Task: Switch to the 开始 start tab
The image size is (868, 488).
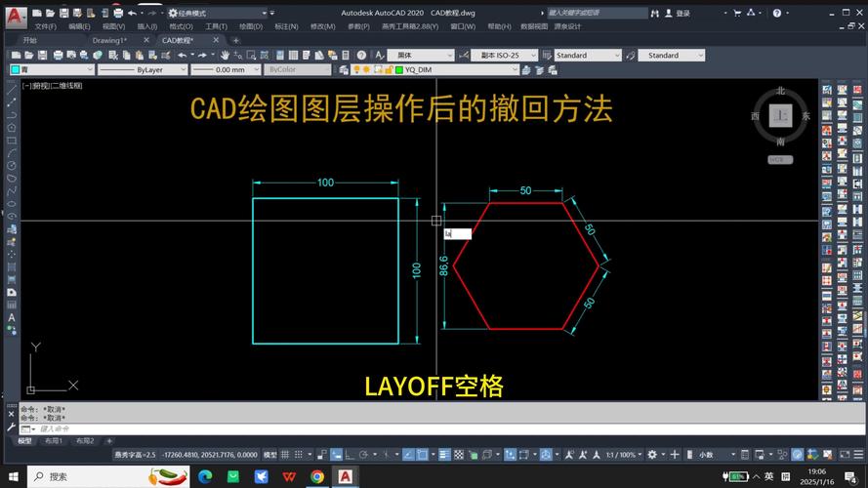Action: click(29, 40)
